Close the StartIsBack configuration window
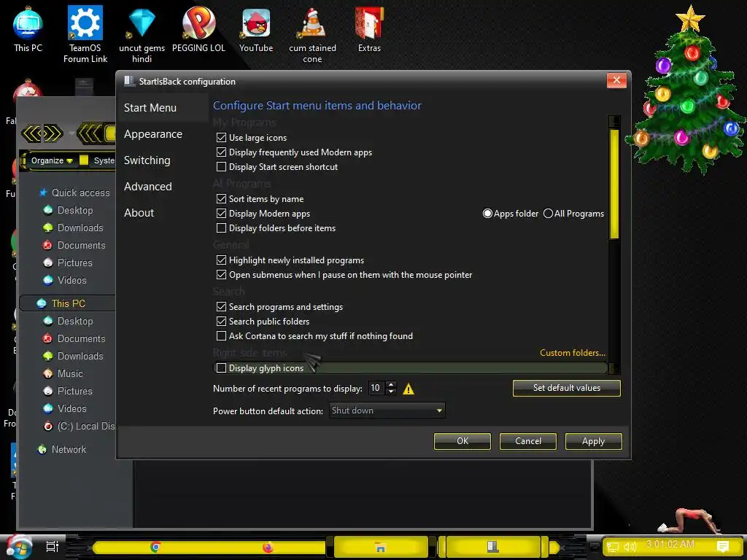Viewport: 747px width, 560px height. click(616, 80)
